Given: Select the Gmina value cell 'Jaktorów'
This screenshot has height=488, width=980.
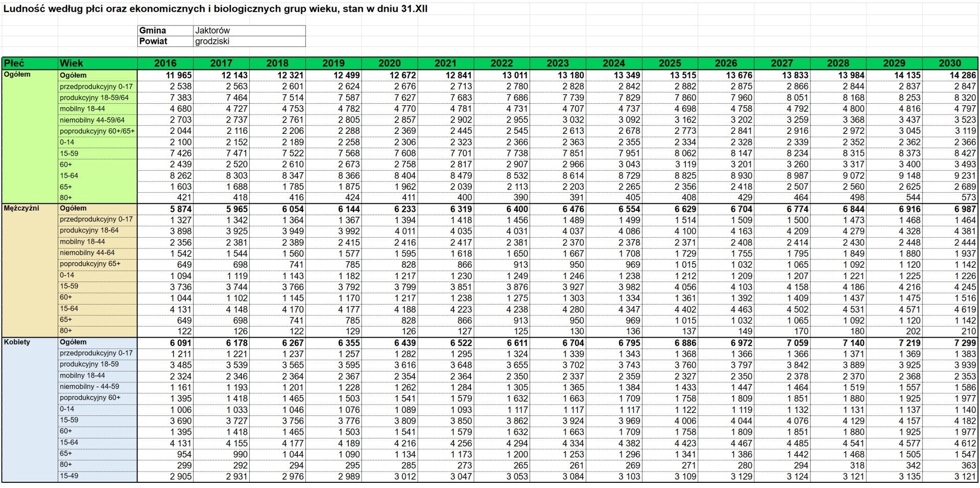Looking at the screenshot, I should click(x=249, y=31).
